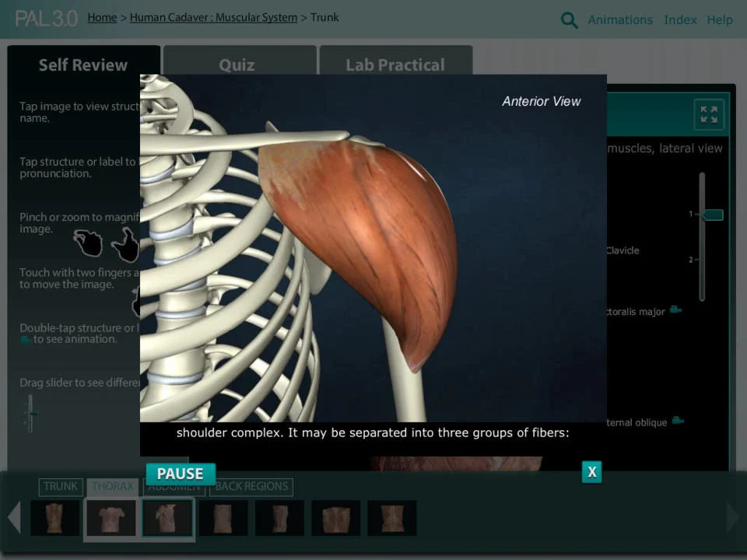The image size is (747, 560).
Task: Play the External oblique animation icon
Action: (676, 422)
